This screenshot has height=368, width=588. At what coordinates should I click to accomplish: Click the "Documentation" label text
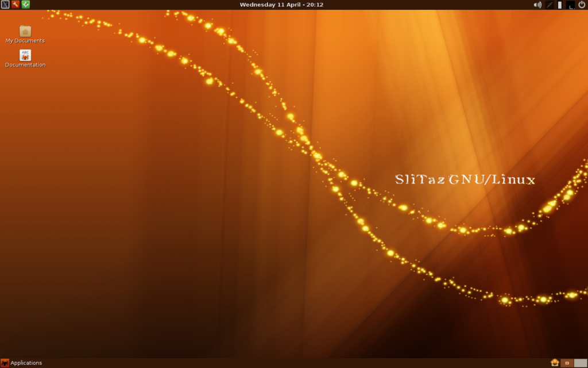click(25, 64)
